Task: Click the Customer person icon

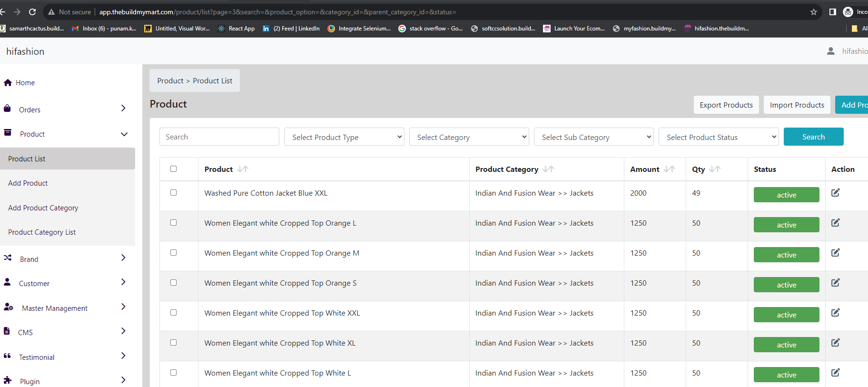Action: point(7,282)
